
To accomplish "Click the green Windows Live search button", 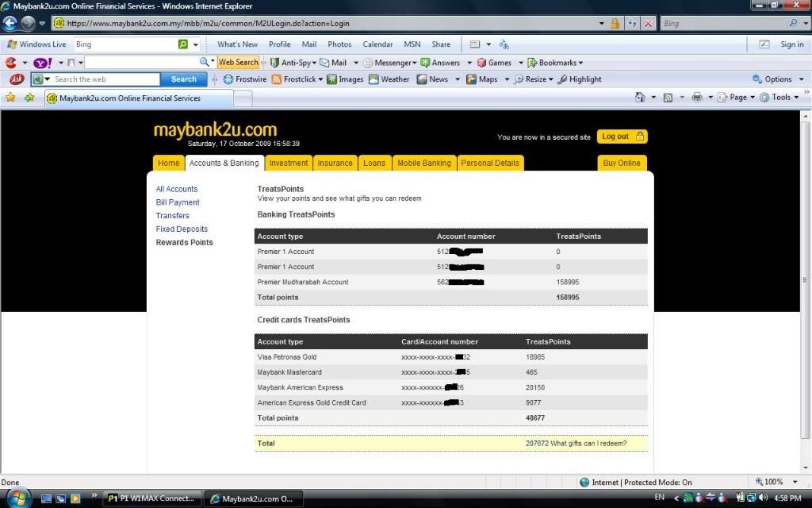I will [x=183, y=44].
